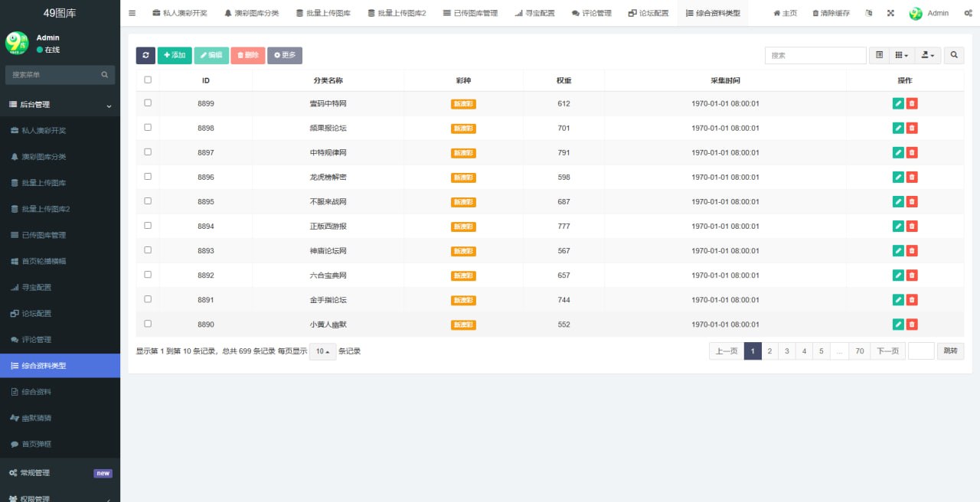Click inside the 搜索 search input field

[814, 55]
